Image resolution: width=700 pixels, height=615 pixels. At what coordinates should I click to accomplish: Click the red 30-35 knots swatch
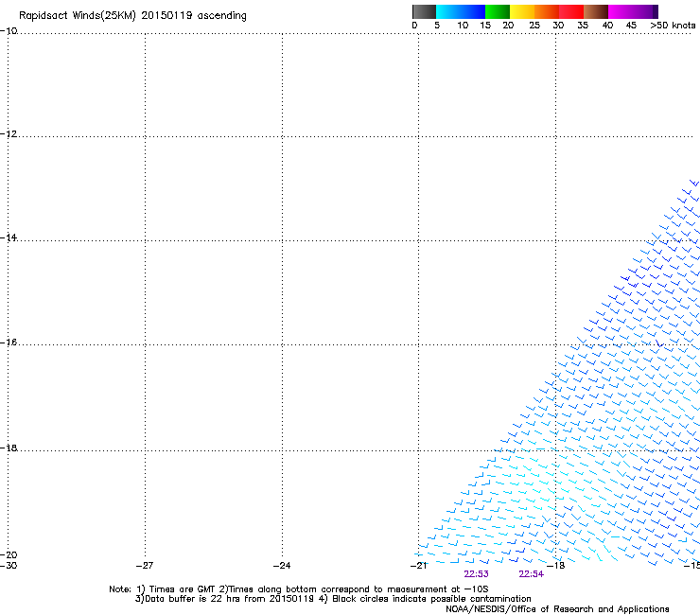pyautogui.click(x=571, y=11)
